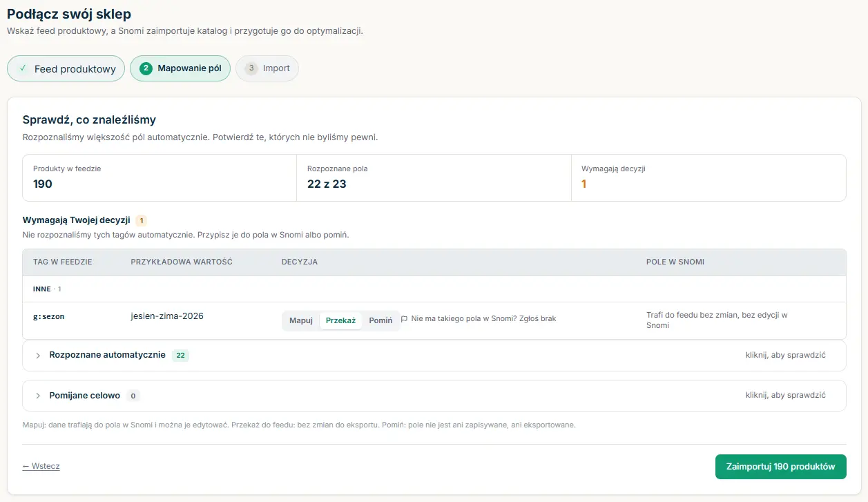868x502 pixels.
Task: Click the orange Wymagają decyzji count
Action: 584,184
